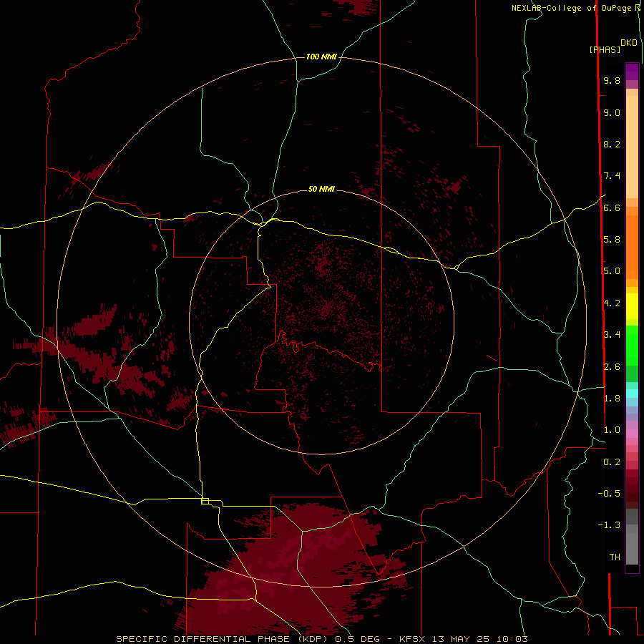This screenshot has width=644, height=644.
Task: Click the "[PHAS]" legend header label
Action: pyautogui.click(x=605, y=49)
